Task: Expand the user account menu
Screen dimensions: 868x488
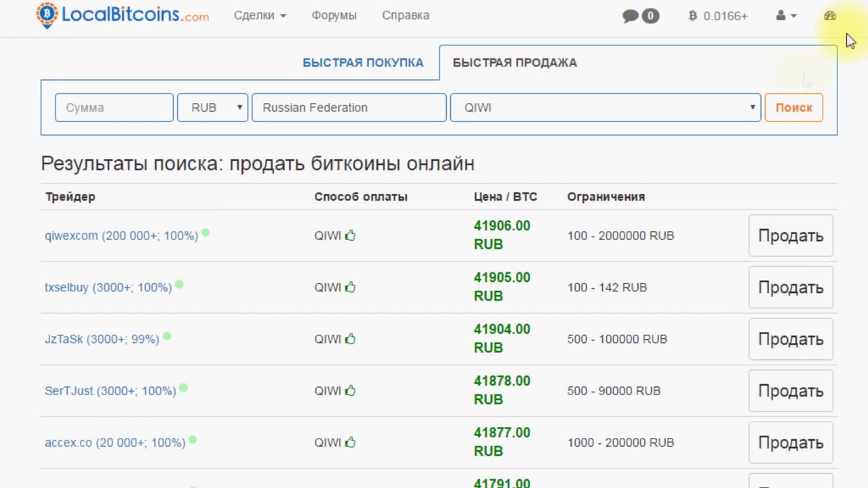Action: coord(786,16)
